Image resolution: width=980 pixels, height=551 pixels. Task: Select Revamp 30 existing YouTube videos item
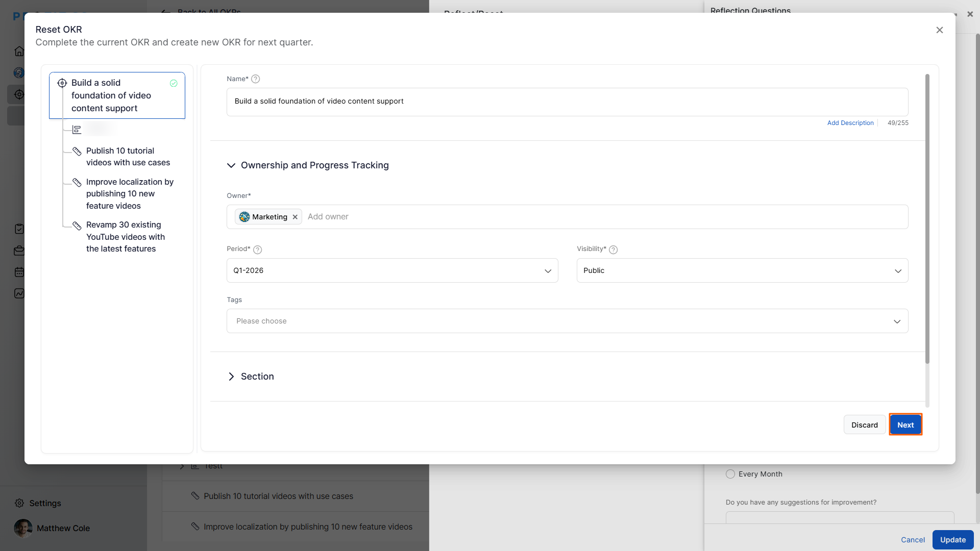(x=125, y=237)
